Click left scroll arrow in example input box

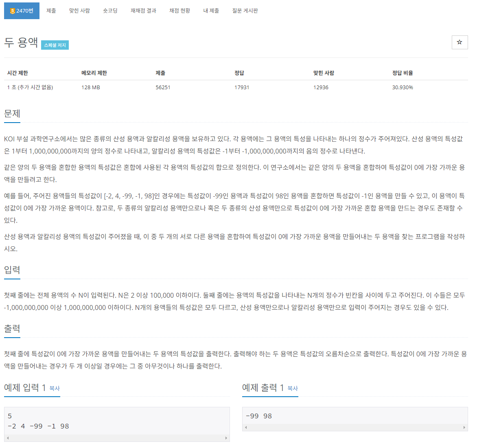[x=8, y=438]
